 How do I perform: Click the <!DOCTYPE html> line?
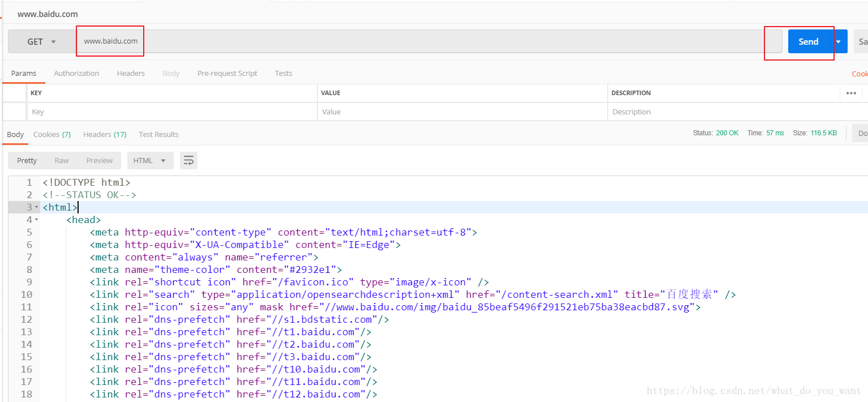click(87, 182)
